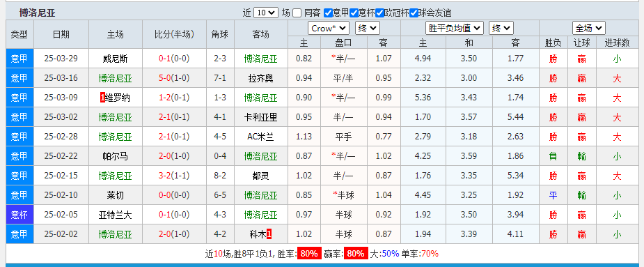Open the match count dropdown showing 10
This screenshot has width=644, height=267.
[266, 13]
